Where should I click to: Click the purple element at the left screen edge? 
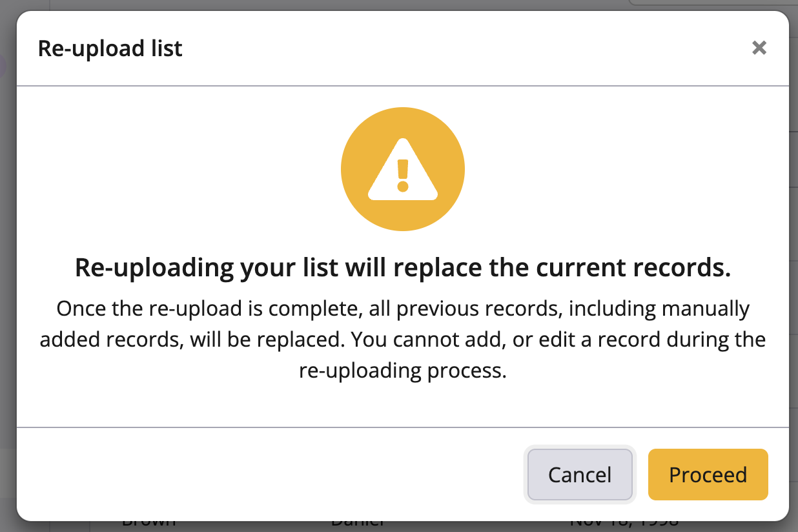[x=3, y=66]
